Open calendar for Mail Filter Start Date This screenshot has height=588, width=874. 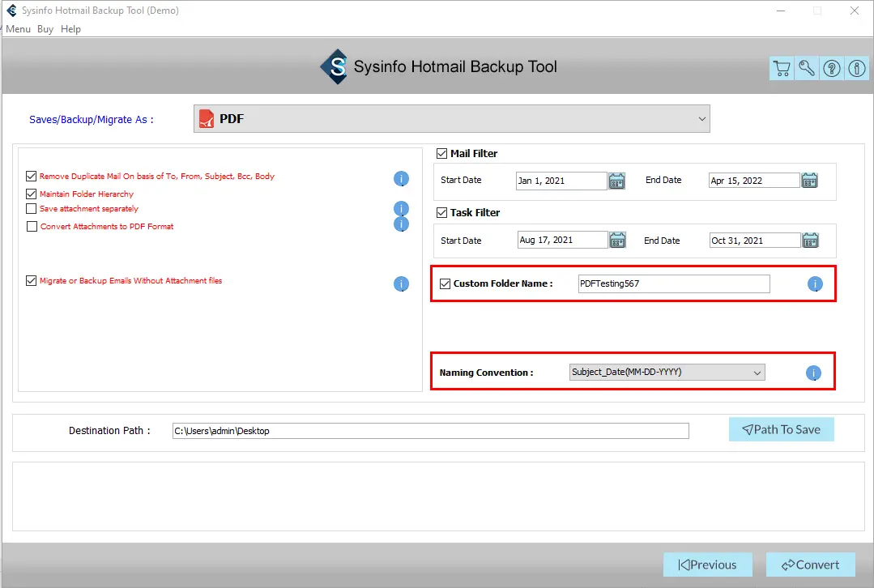click(617, 181)
